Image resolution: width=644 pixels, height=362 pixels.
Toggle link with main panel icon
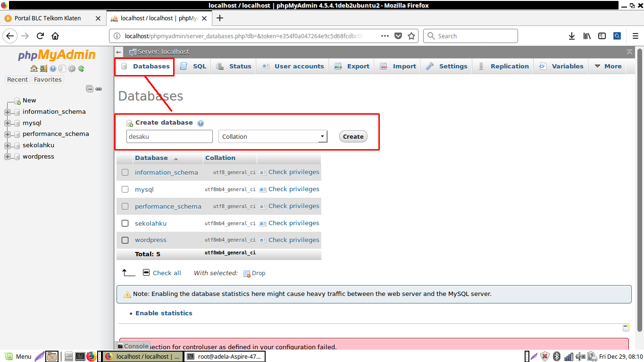(x=99, y=89)
